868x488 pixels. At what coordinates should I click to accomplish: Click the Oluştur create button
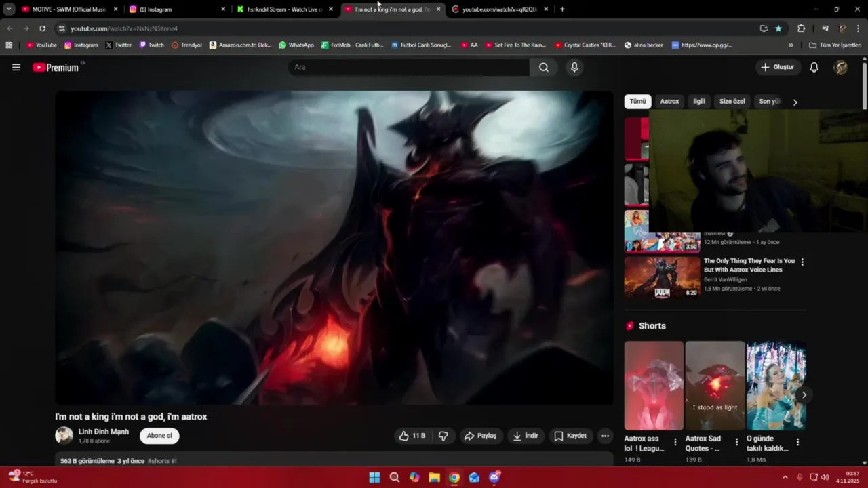click(x=778, y=67)
